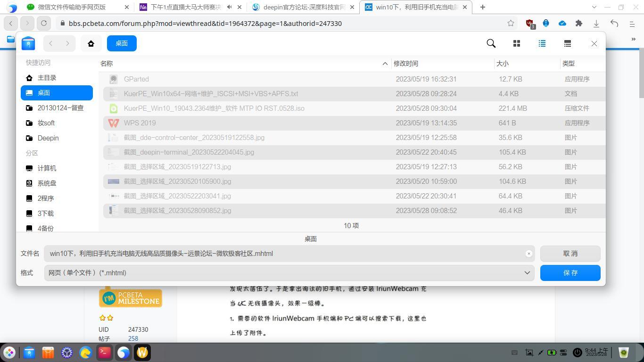Image resolution: width=644 pixels, height=362 pixels.
Task: Open Control Center gear in the dock
Action: (x=66, y=353)
